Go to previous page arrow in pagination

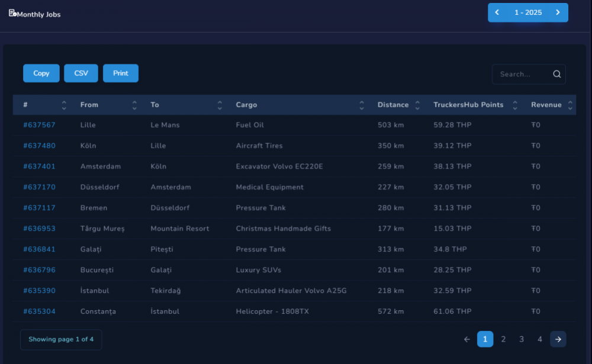point(467,339)
